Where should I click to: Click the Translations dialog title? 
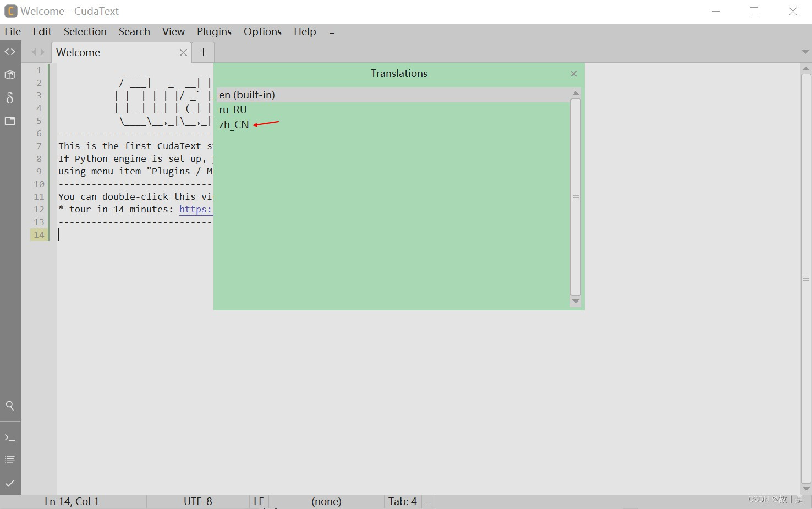tap(399, 74)
